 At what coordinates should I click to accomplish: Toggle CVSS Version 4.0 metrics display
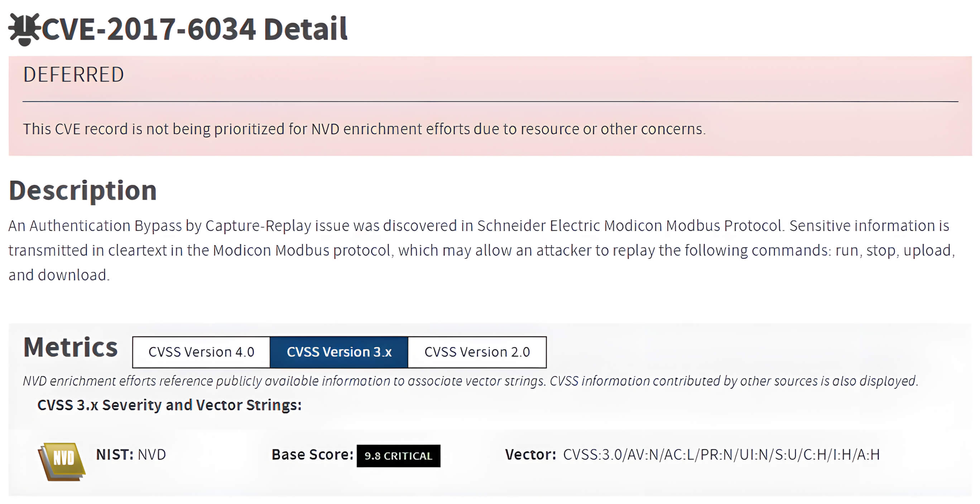pos(201,352)
